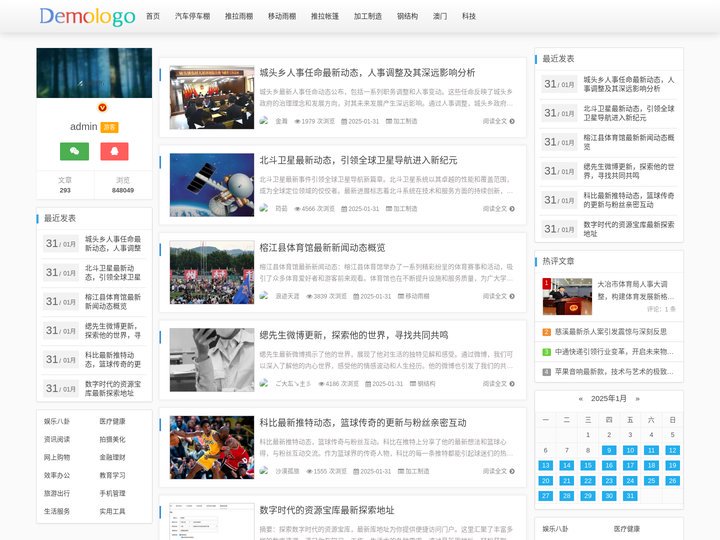Open article title 缌先生微博更新
The width and height of the screenshot is (720, 540).
(x=354, y=335)
